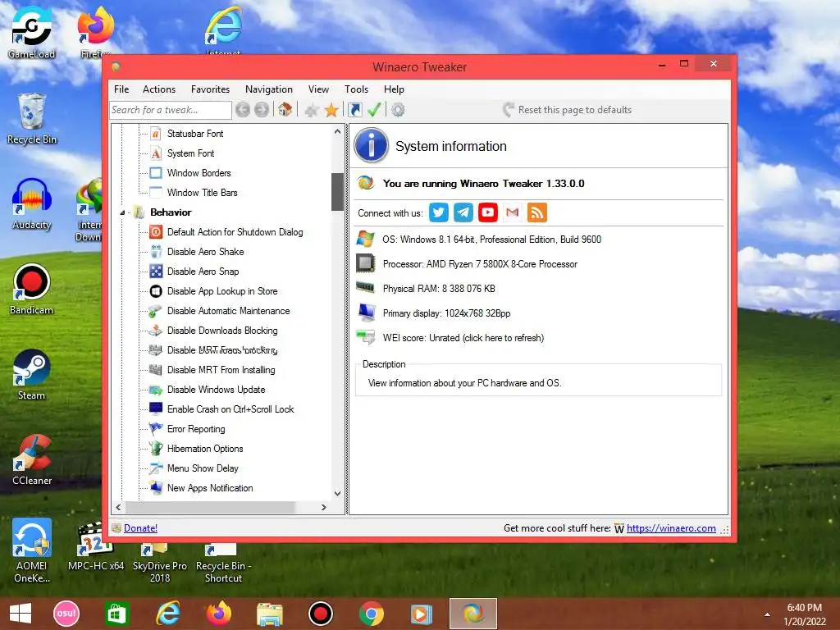Viewport: 840px width, 630px height.
Task: Select Disable Windows Update tweak
Action: point(216,390)
